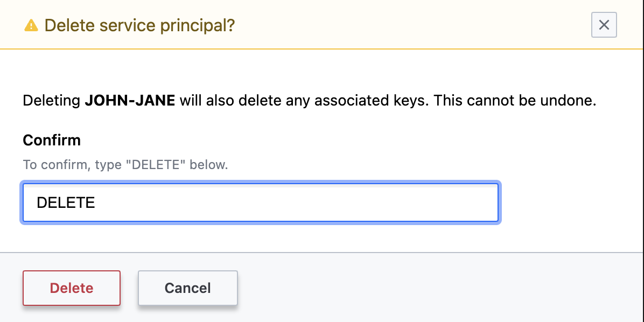Click the yellow warning triangle icon
This screenshot has width=644, height=322.
click(x=31, y=25)
